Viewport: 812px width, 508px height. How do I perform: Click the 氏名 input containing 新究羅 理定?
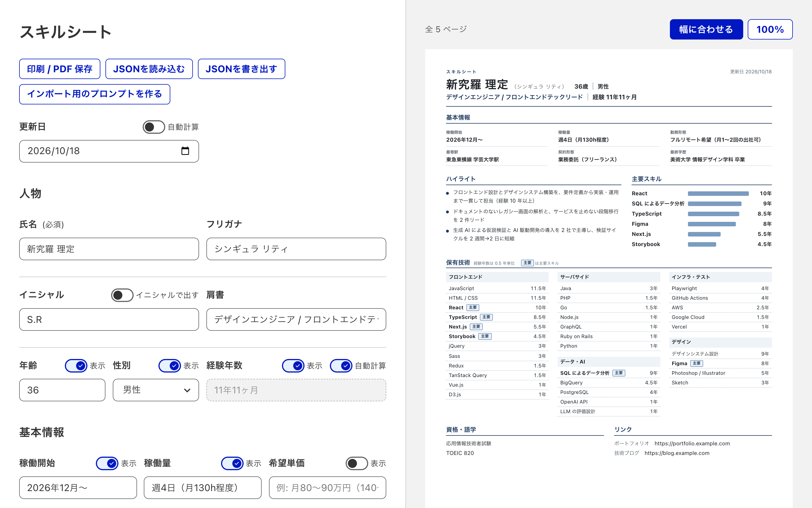click(x=109, y=249)
